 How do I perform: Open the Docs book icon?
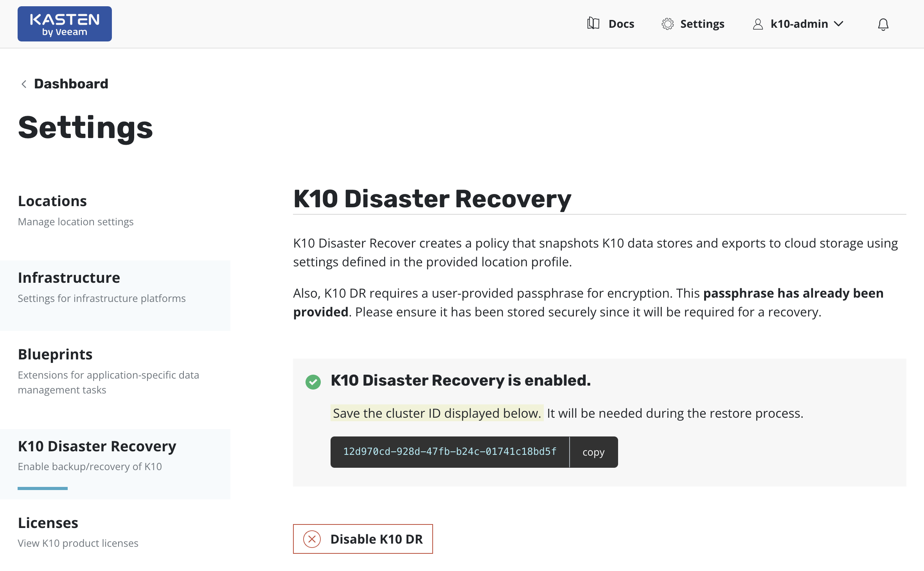pos(593,24)
